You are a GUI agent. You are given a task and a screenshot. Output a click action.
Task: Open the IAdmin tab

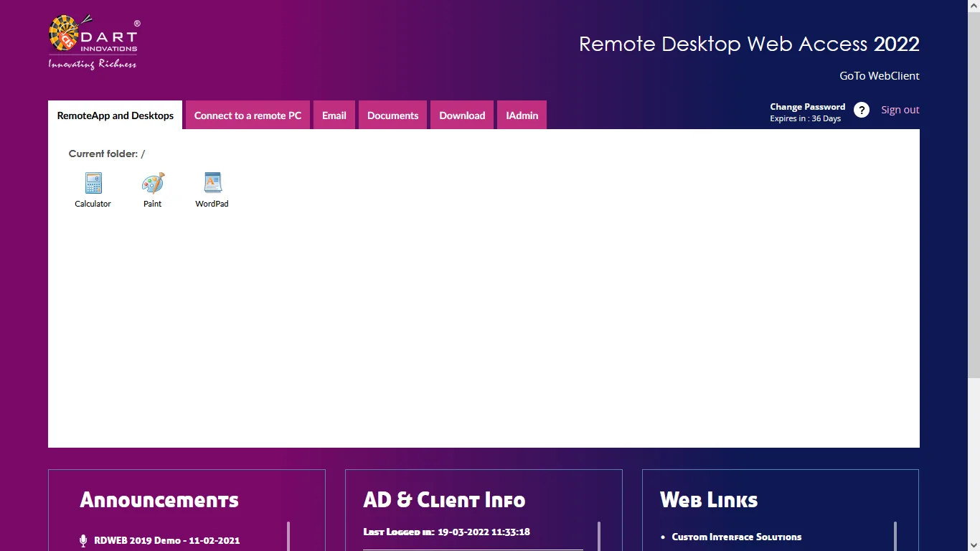[522, 116]
